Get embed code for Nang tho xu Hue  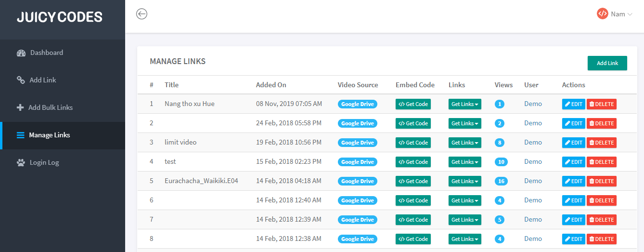click(x=413, y=104)
